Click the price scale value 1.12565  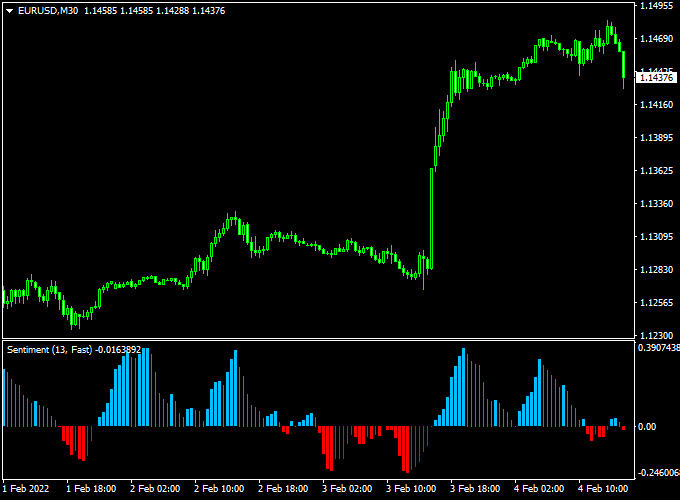click(x=657, y=302)
